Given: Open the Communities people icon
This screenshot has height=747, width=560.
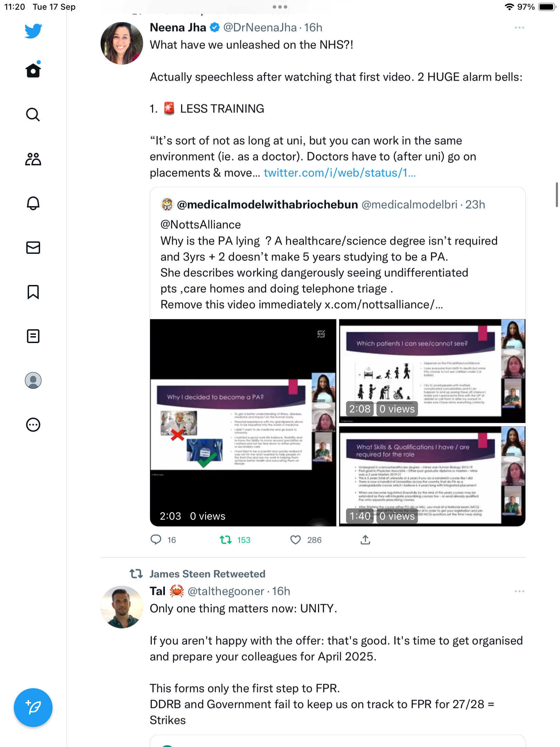Looking at the screenshot, I should pos(33,159).
